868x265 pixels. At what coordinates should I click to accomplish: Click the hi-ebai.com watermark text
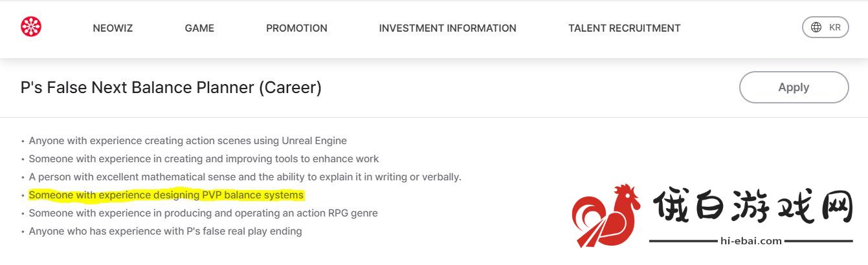[x=751, y=240]
